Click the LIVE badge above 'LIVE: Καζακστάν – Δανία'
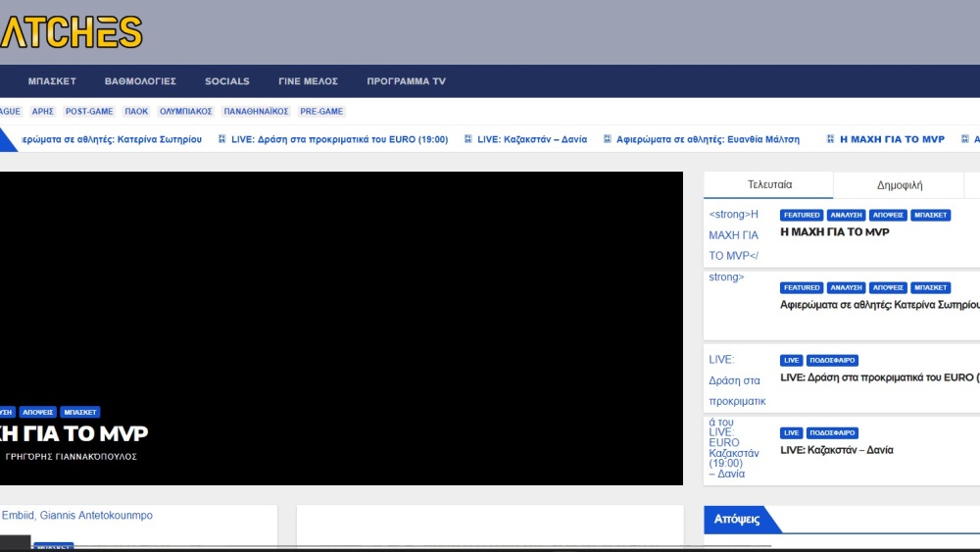The image size is (980, 552). (791, 432)
